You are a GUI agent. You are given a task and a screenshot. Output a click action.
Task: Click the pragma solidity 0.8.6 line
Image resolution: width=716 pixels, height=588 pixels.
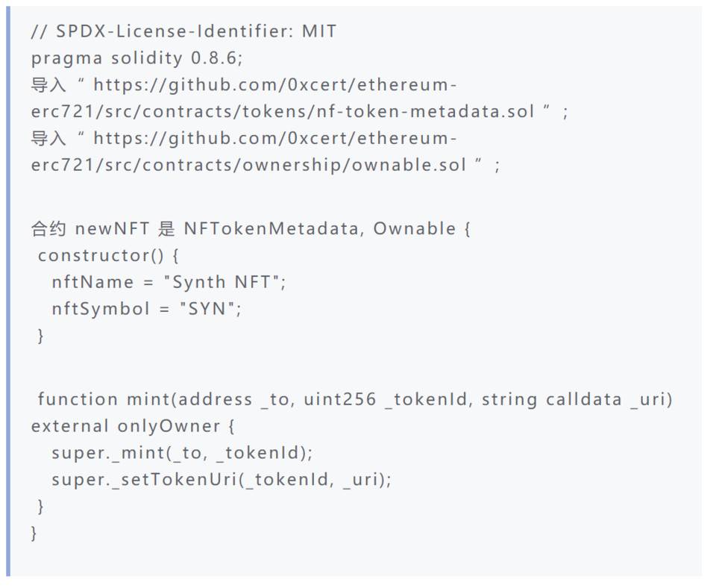coord(137,58)
